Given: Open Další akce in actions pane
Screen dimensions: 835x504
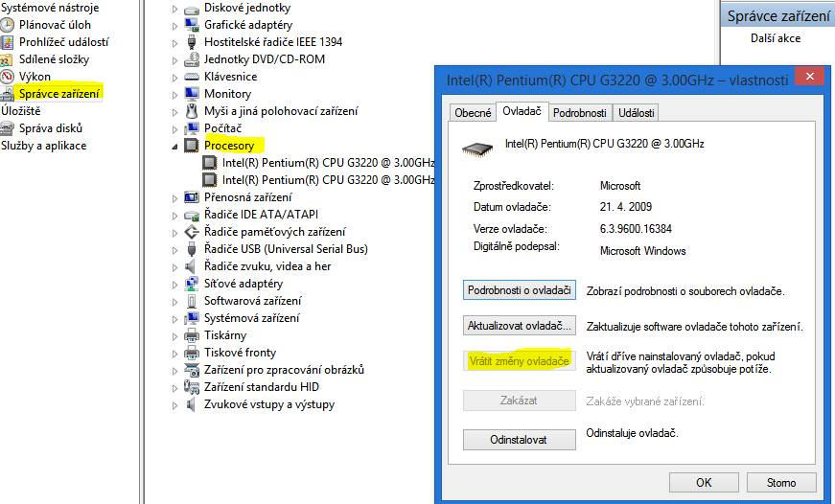Looking at the screenshot, I should (x=776, y=38).
